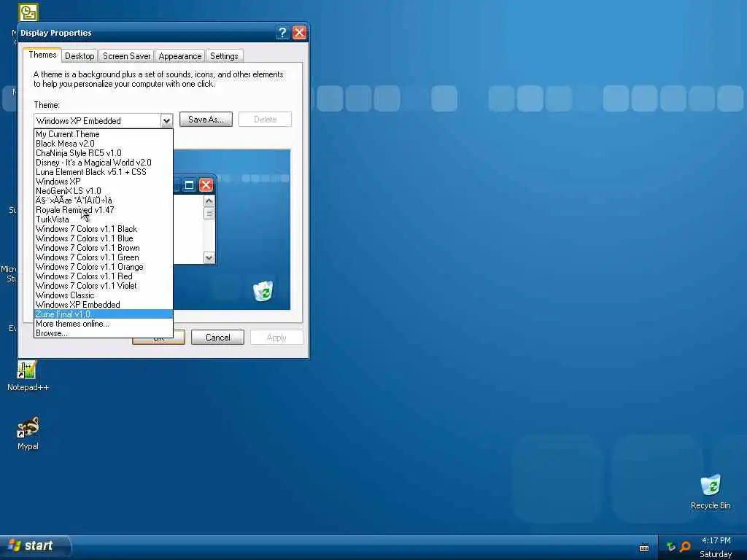Click the Browse... entry in theme list
This screenshot has width=747, height=560.
[104, 333]
